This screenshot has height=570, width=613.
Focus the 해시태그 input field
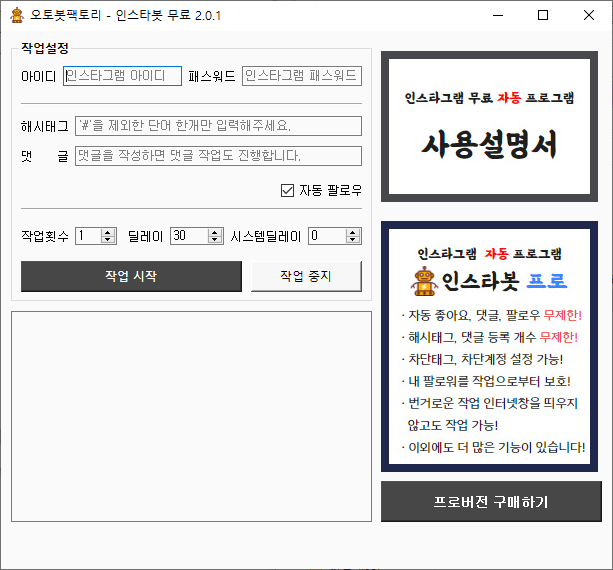pyautogui.click(x=218, y=126)
